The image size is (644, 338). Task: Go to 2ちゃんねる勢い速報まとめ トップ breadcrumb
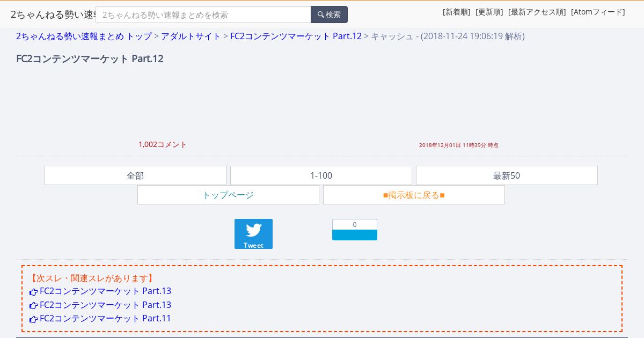tap(84, 36)
